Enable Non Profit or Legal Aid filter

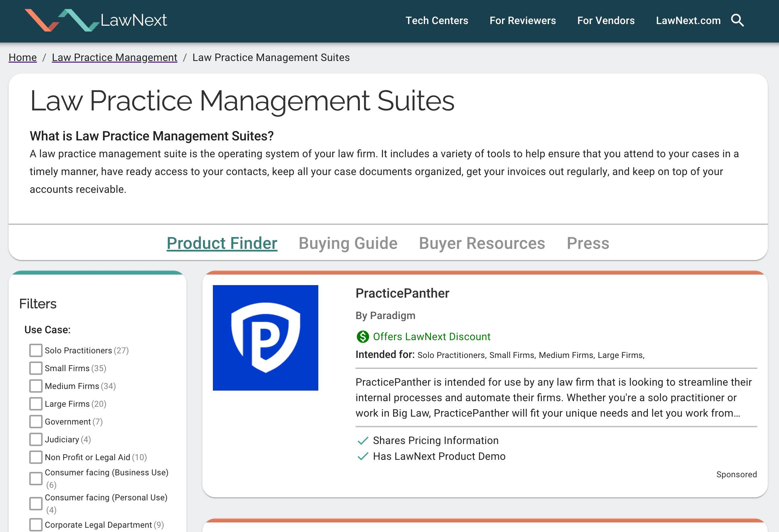pyautogui.click(x=36, y=457)
